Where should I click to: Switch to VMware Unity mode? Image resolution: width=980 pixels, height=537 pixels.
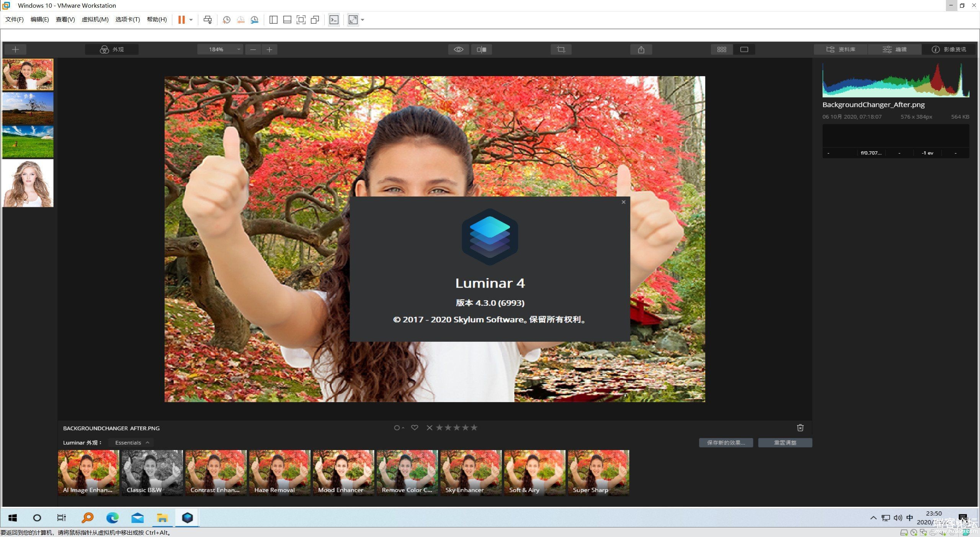tap(315, 20)
